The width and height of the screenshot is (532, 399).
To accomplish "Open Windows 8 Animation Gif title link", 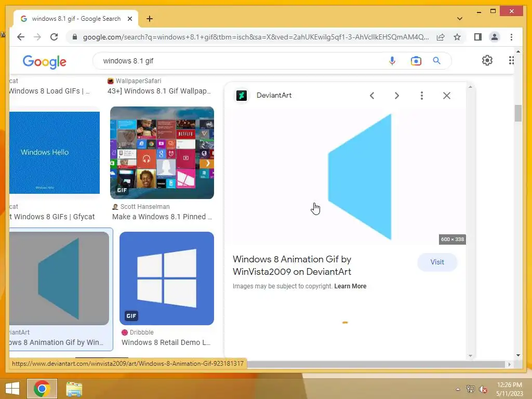I will coord(292,265).
